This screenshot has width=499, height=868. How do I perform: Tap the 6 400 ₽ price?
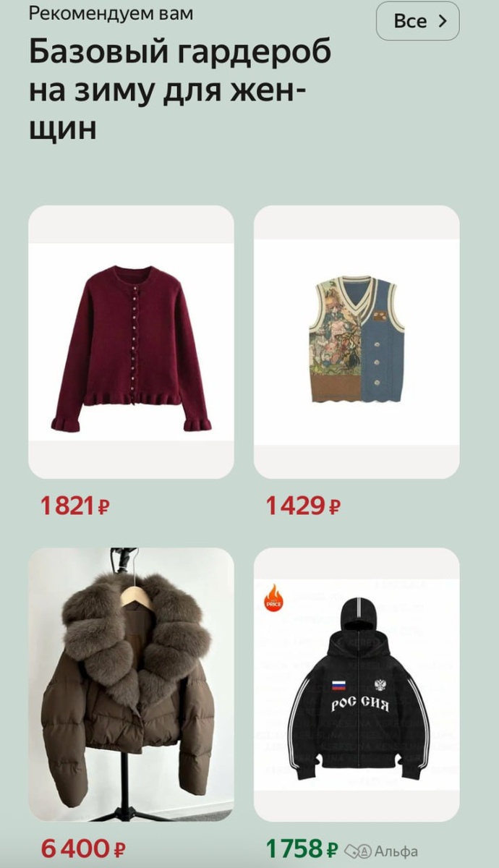click(84, 849)
